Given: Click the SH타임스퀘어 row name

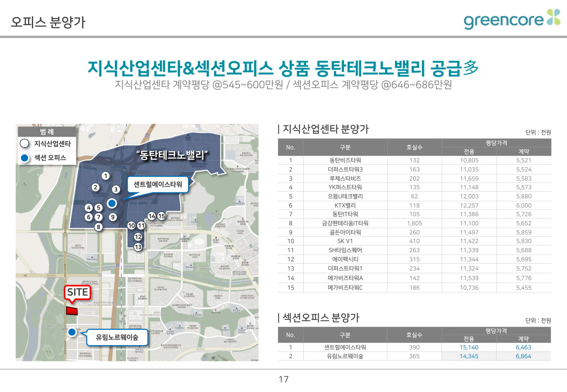Looking at the screenshot, I should click(345, 250).
